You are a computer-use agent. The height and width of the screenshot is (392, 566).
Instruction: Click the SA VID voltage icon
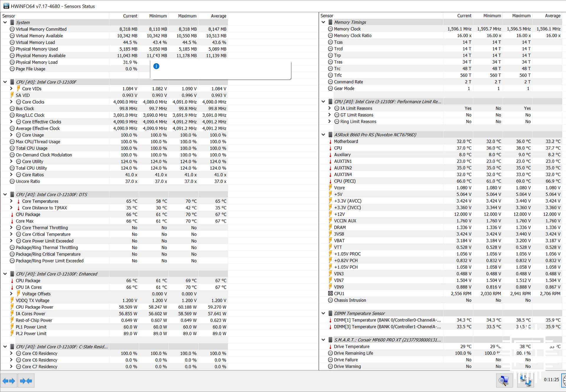(x=12, y=95)
